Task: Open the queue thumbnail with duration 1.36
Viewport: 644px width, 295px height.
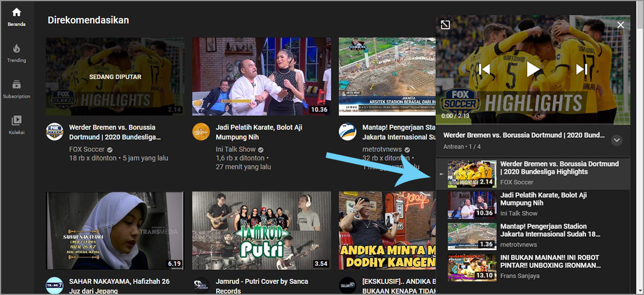Action: pos(472,237)
